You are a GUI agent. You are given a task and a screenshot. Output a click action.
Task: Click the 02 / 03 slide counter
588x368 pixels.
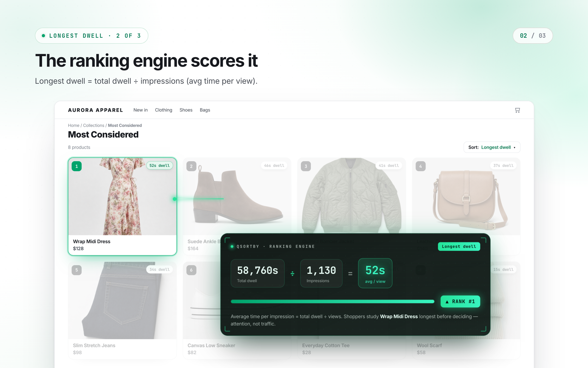[x=533, y=36]
